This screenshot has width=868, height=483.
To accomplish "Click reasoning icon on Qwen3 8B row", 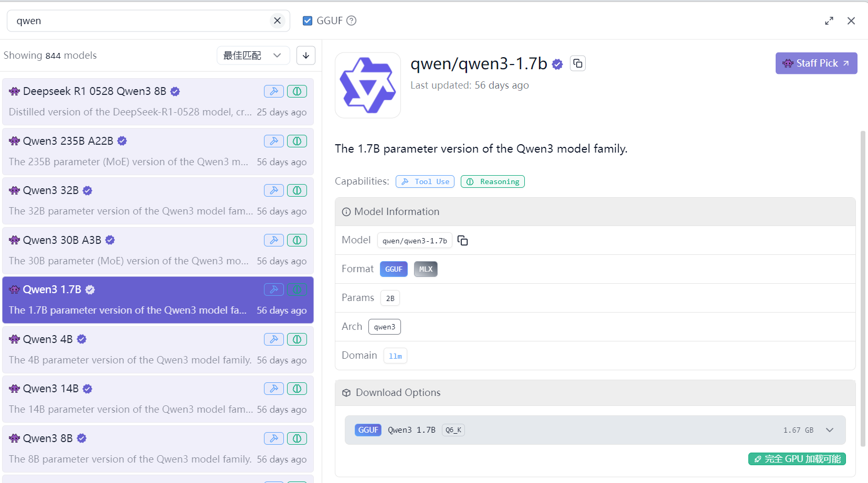I will (297, 438).
